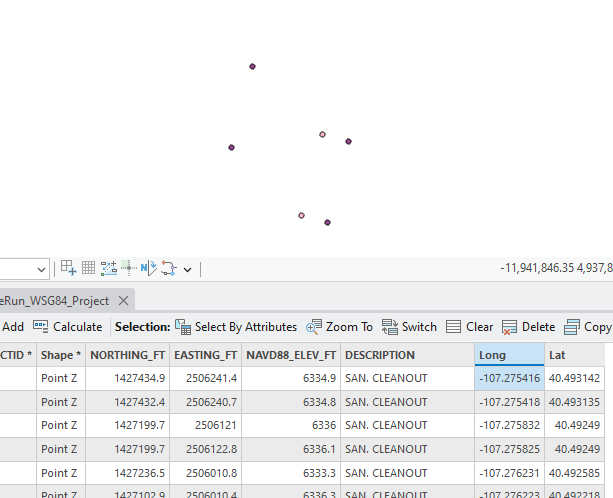Select the DESCRIPTION column header
Image resolution: width=613 pixels, height=498 pixels.
(407, 355)
